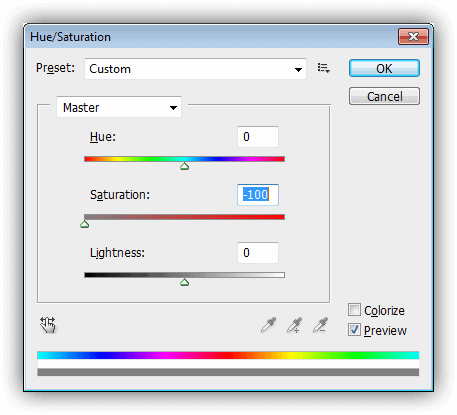457x415 pixels.
Task: Enable the Colorize checkbox
Action: (354, 310)
